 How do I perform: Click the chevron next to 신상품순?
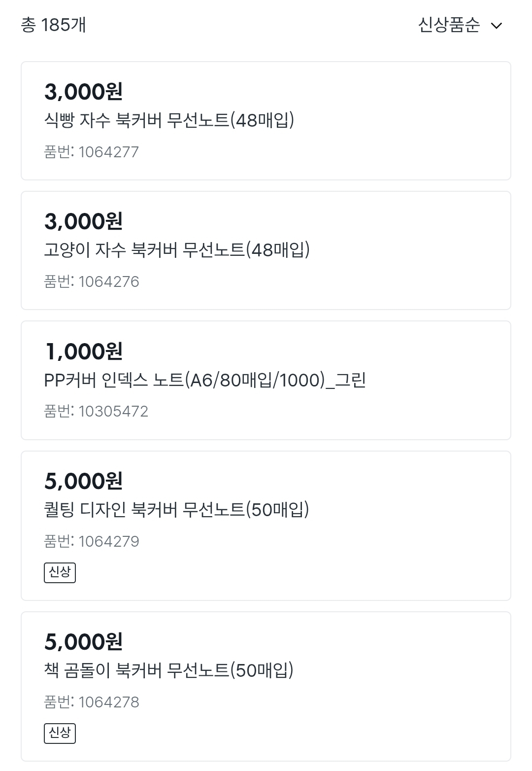pos(497,26)
